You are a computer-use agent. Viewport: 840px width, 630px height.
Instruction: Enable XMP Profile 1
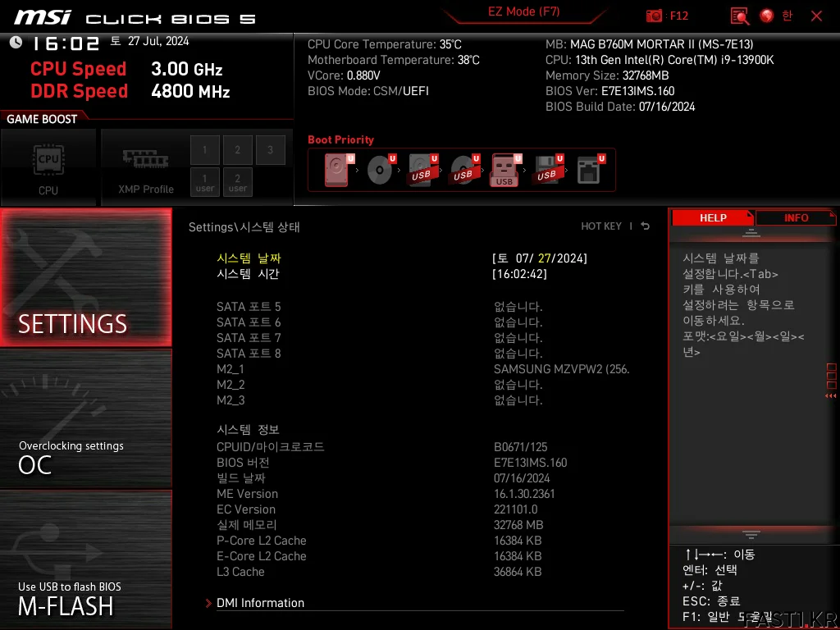pos(205,150)
